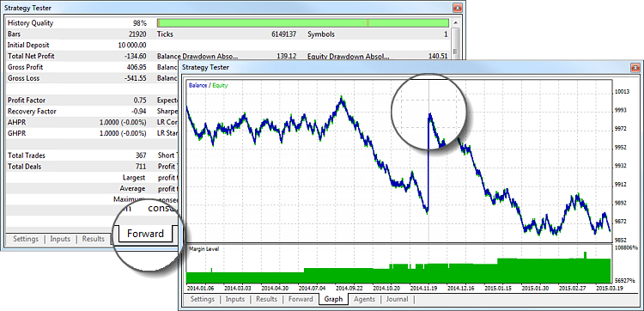This screenshot has height=311, width=644.
Task: Switch to the Graph tab
Action: pos(333,299)
